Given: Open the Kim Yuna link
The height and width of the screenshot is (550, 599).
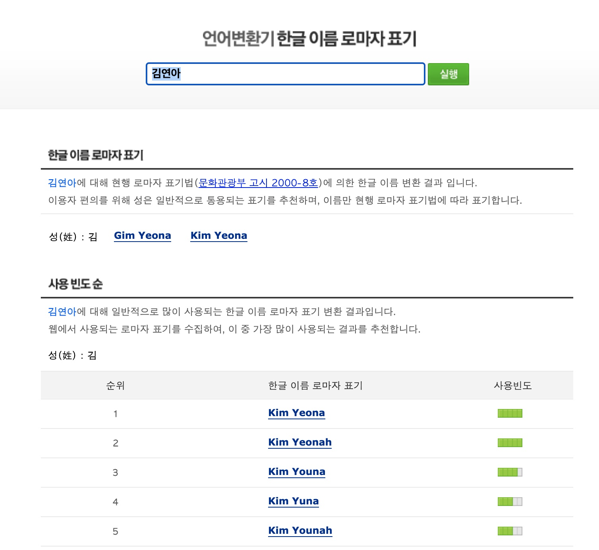Looking at the screenshot, I should 293,501.
